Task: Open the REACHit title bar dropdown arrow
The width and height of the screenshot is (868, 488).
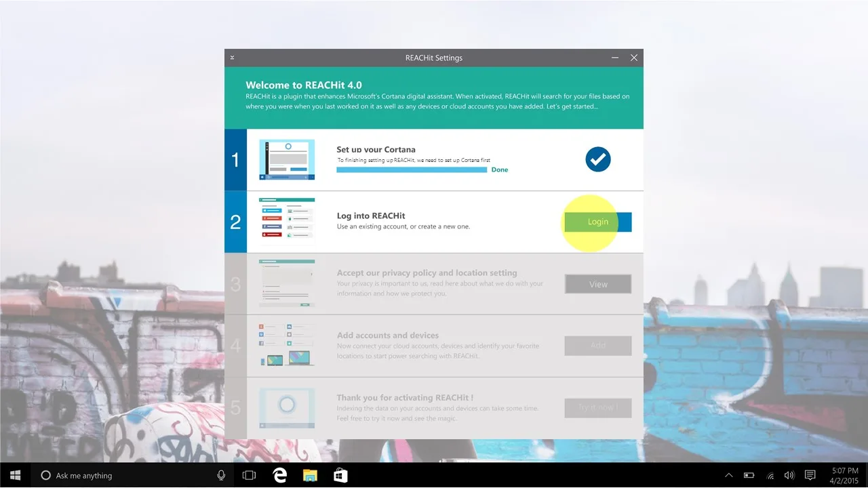Action: point(232,58)
